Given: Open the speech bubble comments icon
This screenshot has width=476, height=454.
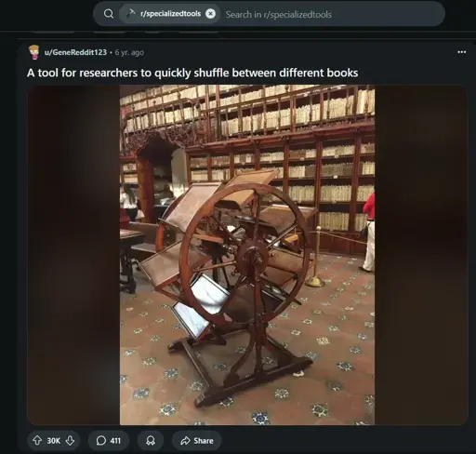Looking at the screenshot, I should pyautogui.click(x=101, y=440).
